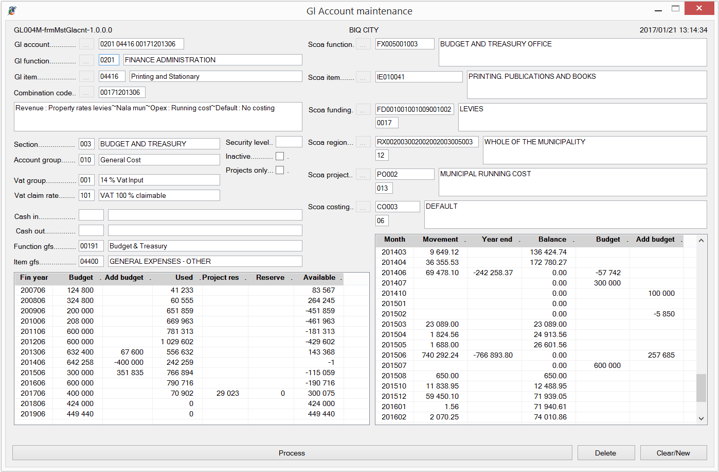Click the 257 685 add budget value
The image size is (719, 472).
[661, 355]
